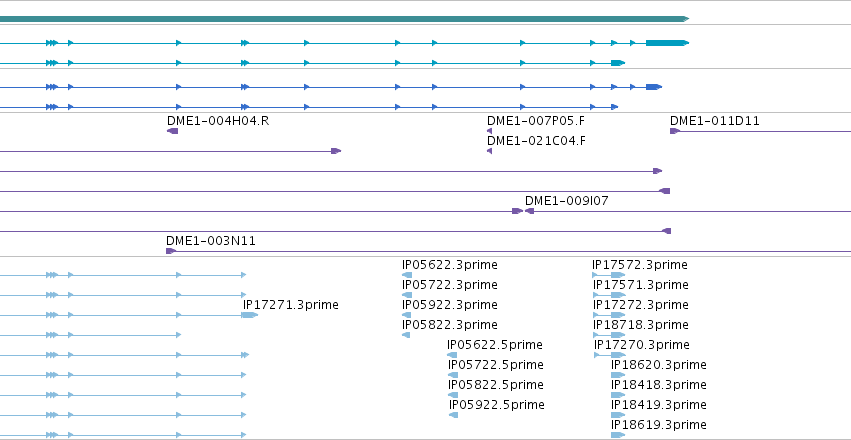851x440 pixels.
Task: Click the label IP18718.3prime
Action: (641, 325)
